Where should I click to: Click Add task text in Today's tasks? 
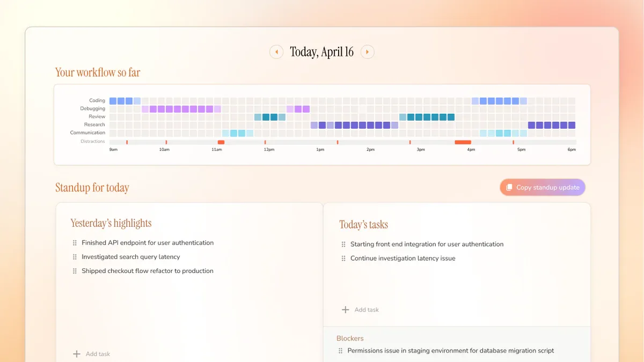tap(367, 309)
